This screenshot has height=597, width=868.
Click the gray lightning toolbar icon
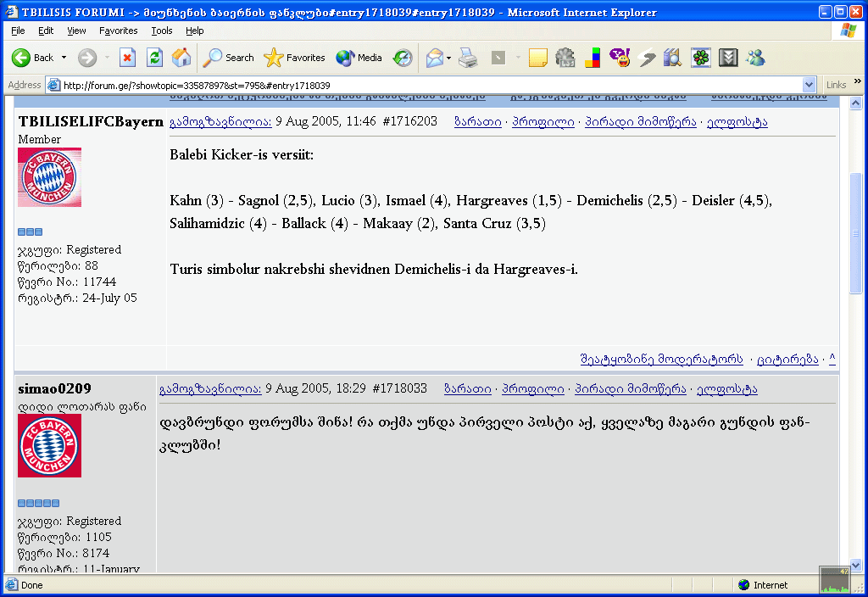pos(646,58)
